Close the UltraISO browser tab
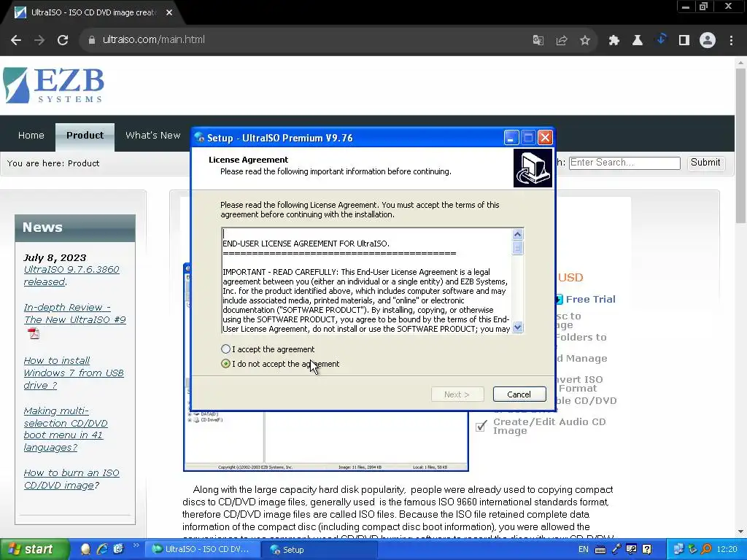Screen dimensions: 747x560 click(169, 13)
